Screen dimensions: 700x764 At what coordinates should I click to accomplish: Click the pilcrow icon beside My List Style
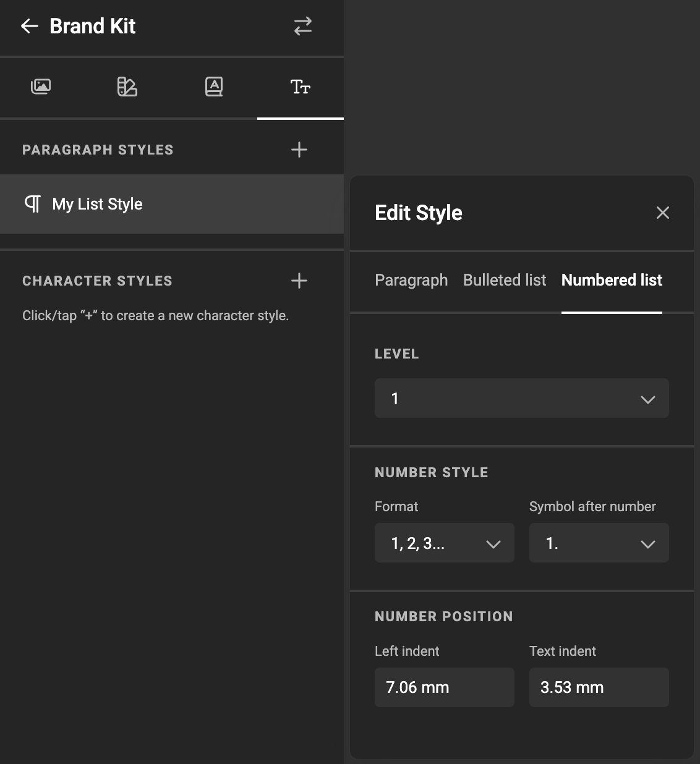click(33, 204)
